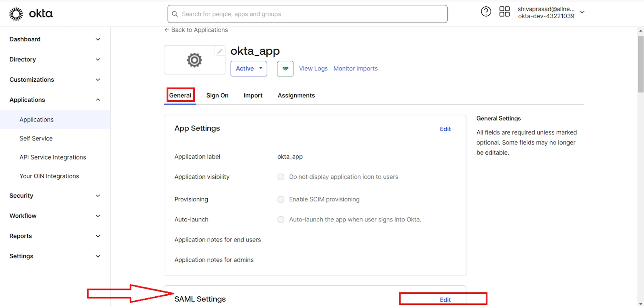Click the pencil icon to edit the app logo
The width and height of the screenshot is (644, 306).
click(x=219, y=51)
